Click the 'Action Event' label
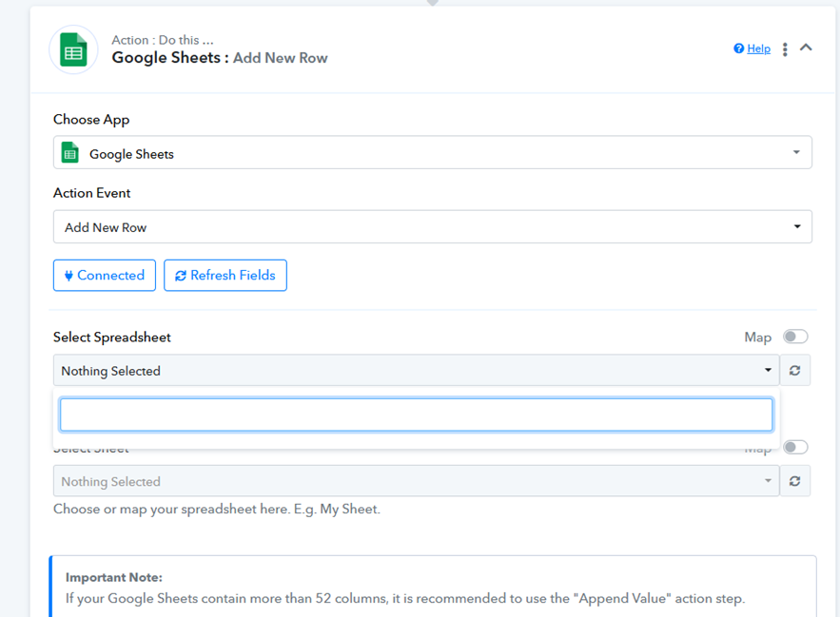The width and height of the screenshot is (840, 617). pos(91,193)
